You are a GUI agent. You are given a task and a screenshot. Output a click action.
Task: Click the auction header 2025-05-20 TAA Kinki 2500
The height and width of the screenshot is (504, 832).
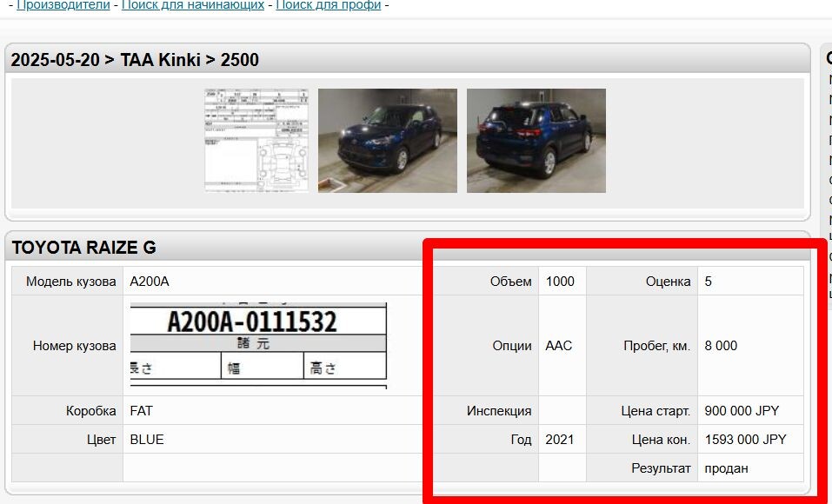[135, 60]
